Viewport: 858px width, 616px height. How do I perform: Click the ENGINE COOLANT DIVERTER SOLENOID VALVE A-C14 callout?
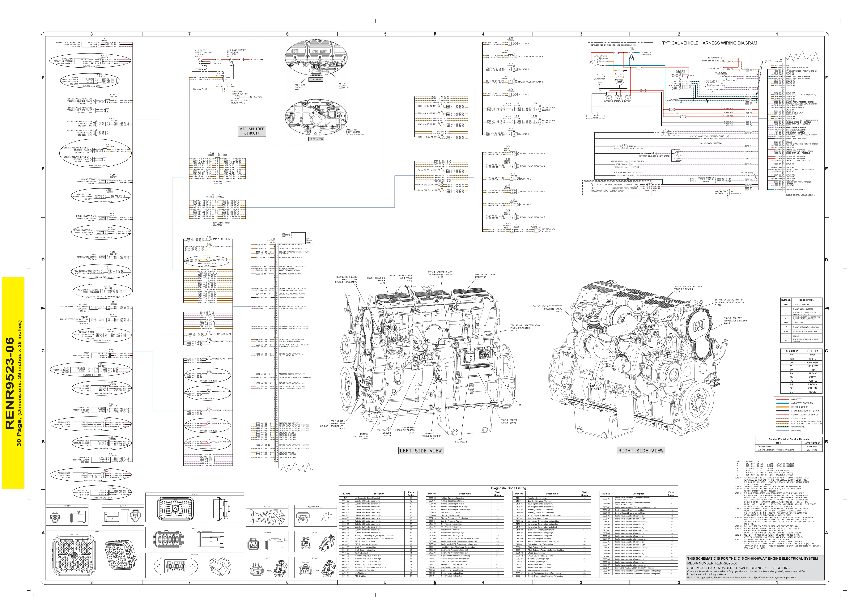[547, 309]
